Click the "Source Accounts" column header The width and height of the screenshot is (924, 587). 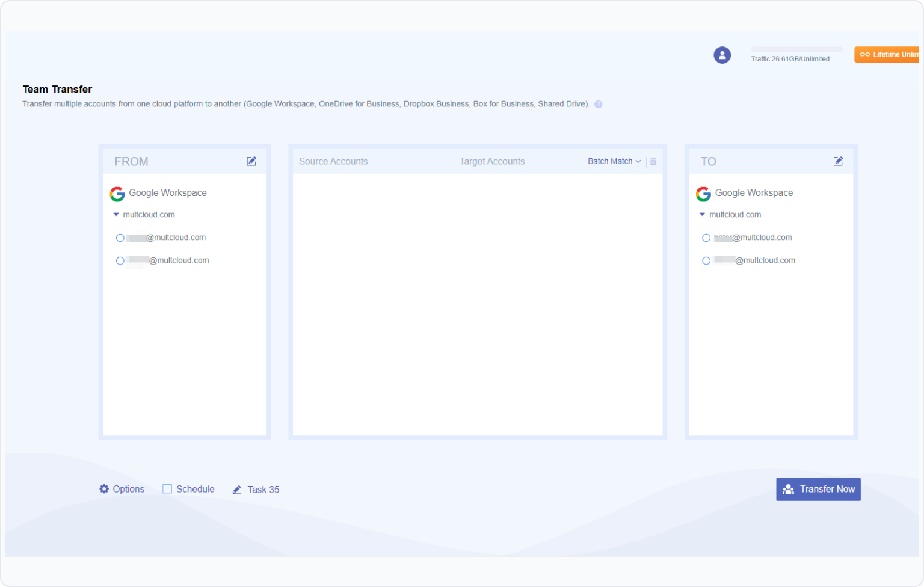tap(333, 161)
